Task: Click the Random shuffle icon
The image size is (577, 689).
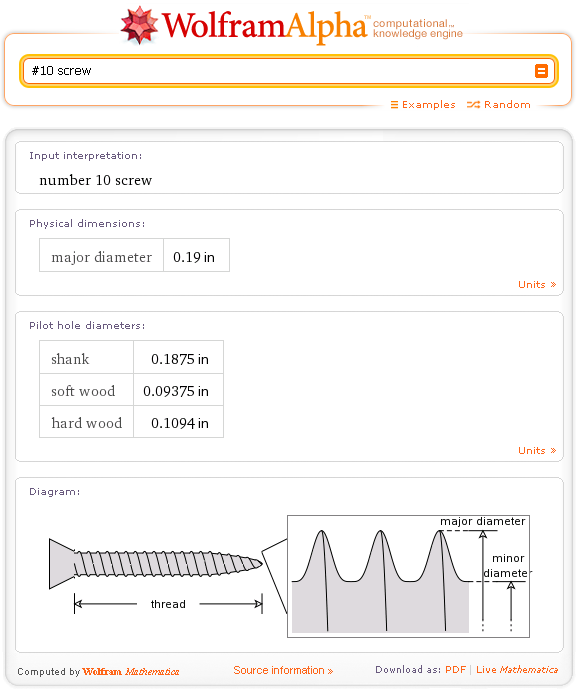Action: coord(473,105)
